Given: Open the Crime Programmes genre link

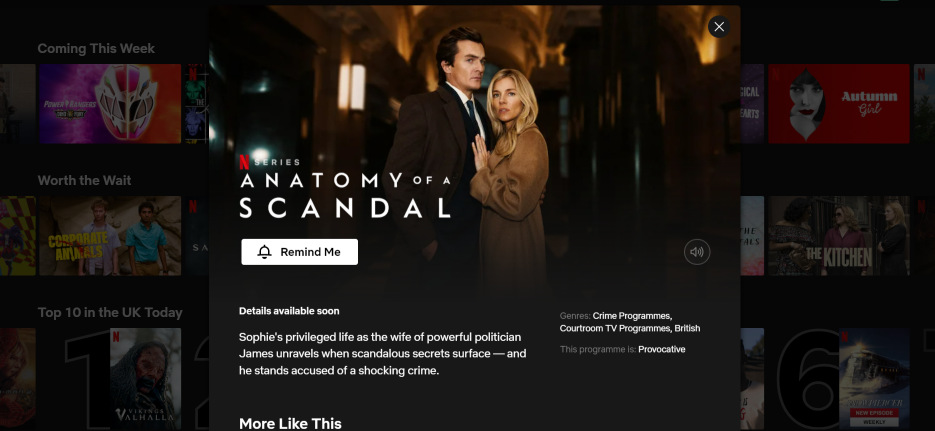Looking at the screenshot, I should tap(632, 316).
